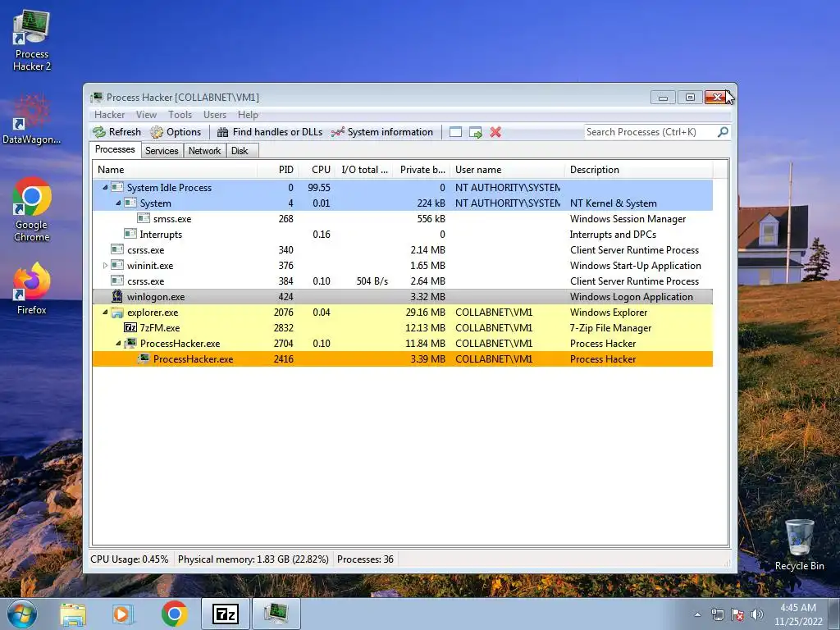Select the Processes tab
This screenshot has width=840, height=630.
click(x=115, y=149)
